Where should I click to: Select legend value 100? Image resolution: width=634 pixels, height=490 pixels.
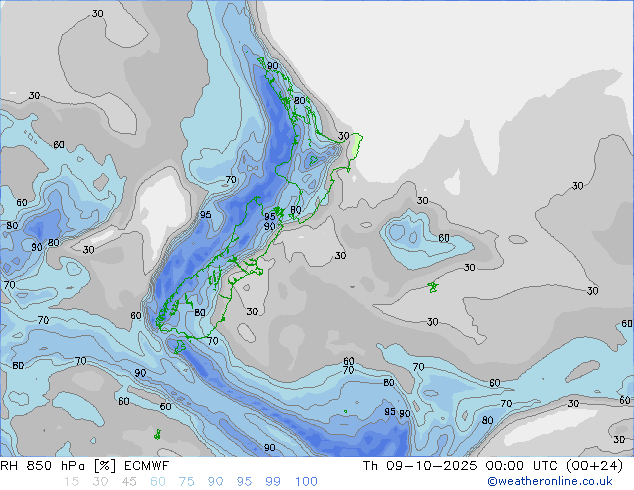[306, 482]
